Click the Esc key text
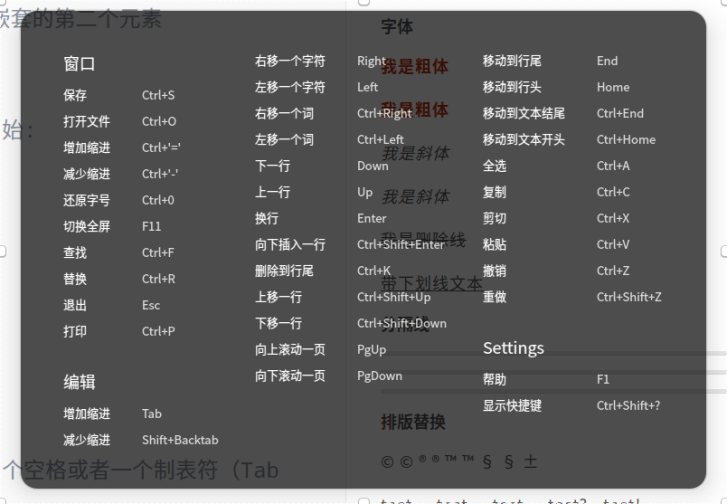Screen dimensions: 728x504 tap(151, 305)
